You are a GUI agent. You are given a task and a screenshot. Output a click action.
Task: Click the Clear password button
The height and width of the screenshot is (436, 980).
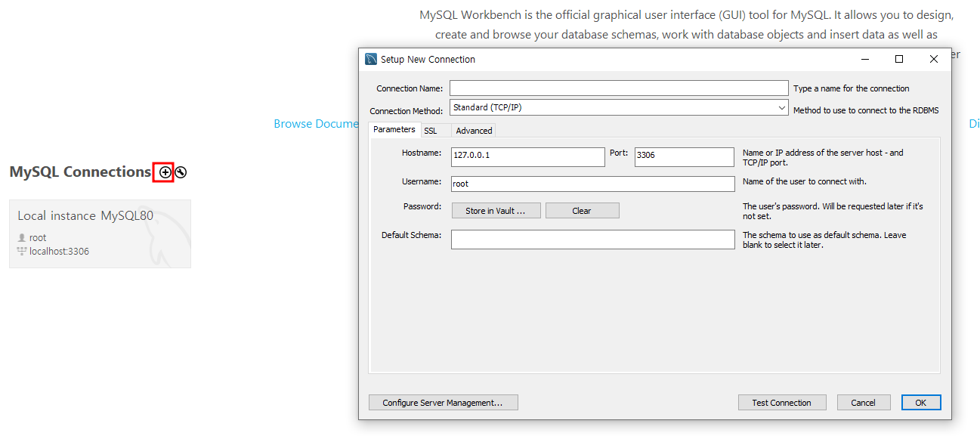point(582,211)
